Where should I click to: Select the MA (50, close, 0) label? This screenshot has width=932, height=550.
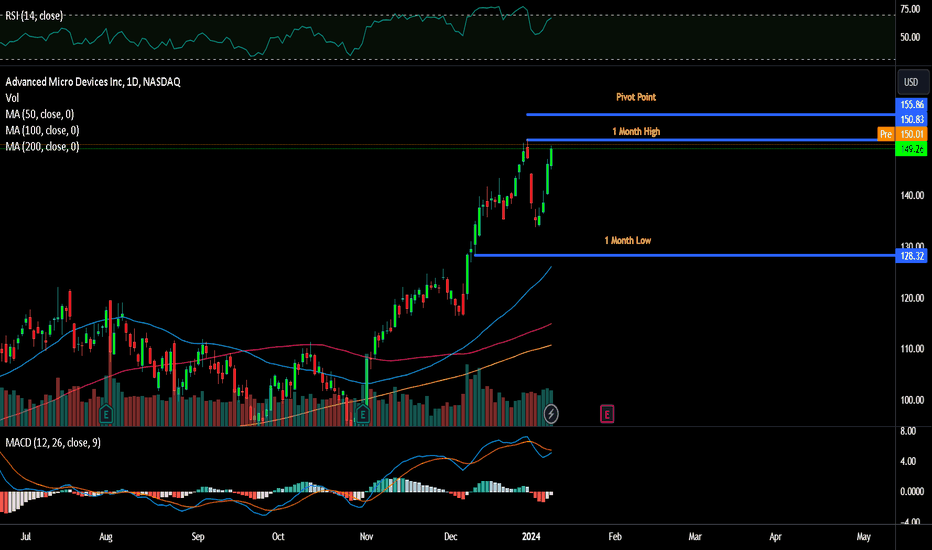pyautogui.click(x=40, y=114)
